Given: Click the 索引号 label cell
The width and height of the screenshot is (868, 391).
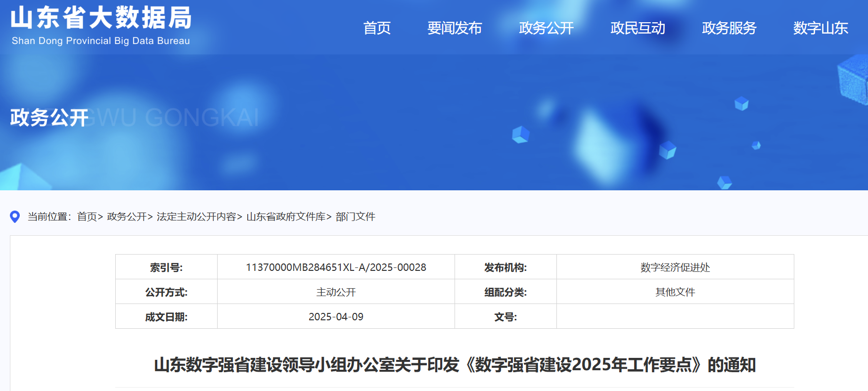Looking at the screenshot, I should (x=166, y=267).
